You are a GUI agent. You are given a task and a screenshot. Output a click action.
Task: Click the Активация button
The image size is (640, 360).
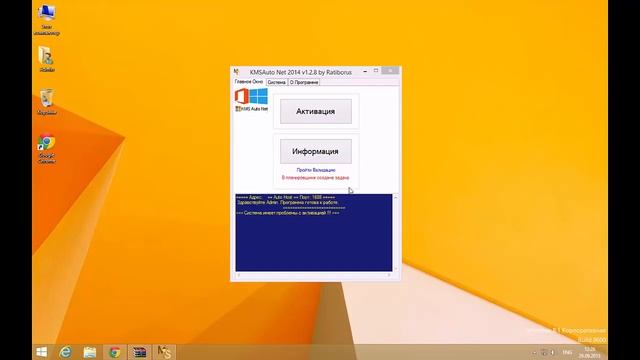[x=316, y=111]
